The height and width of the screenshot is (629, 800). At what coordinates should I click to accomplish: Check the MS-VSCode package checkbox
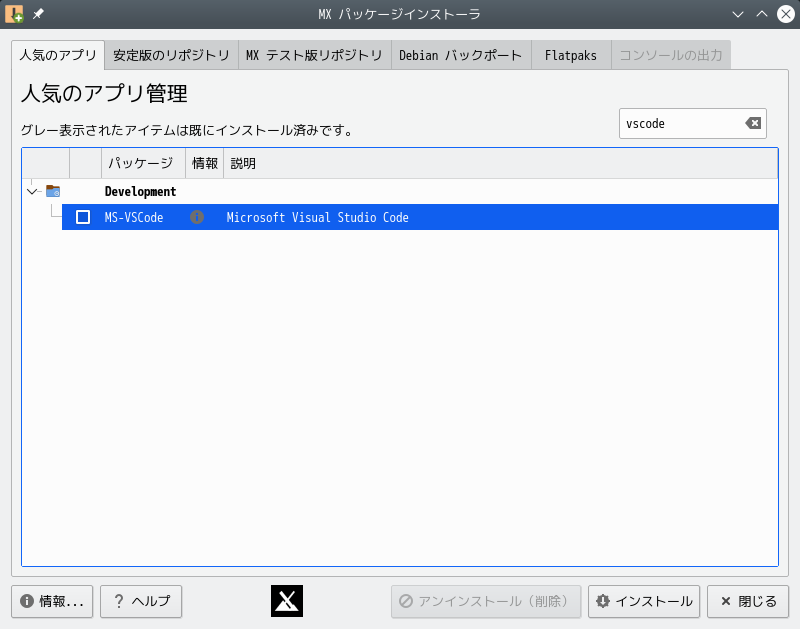coord(83,217)
